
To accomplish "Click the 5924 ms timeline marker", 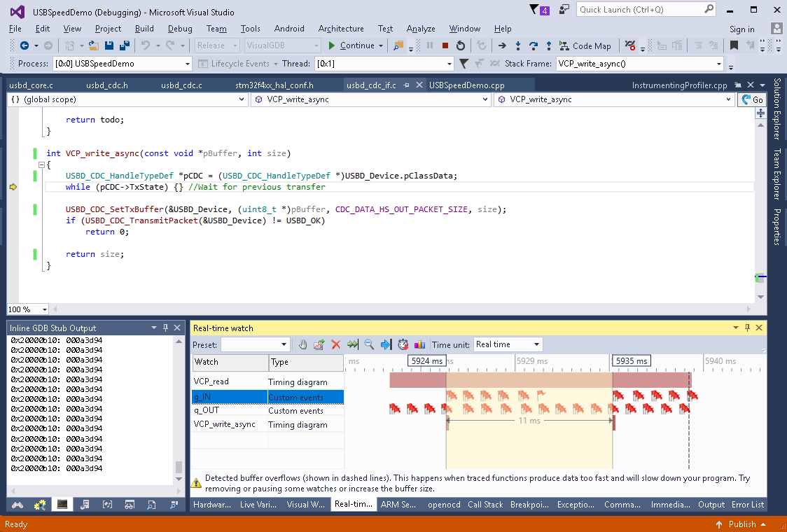I will pos(426,361).
